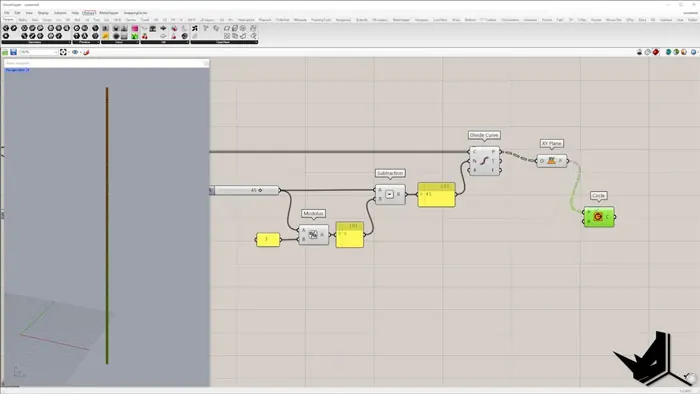Open the Perspective viewport name dropdown

(x=17, y=70)
